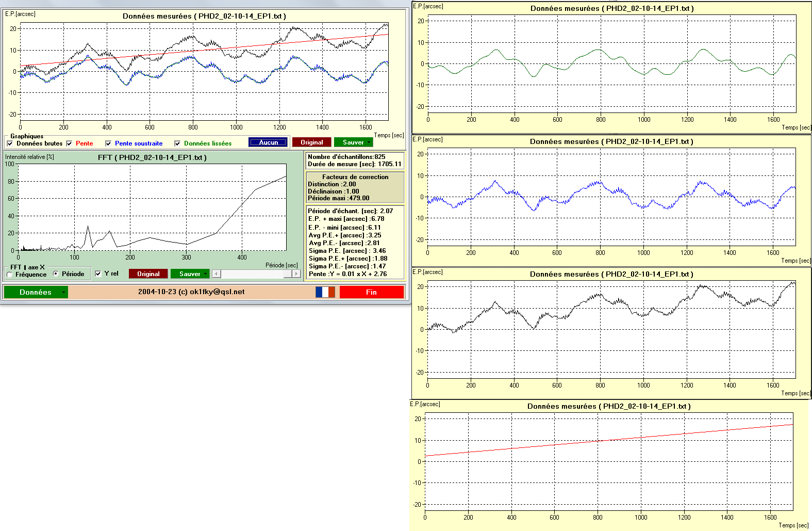This screenshot has height=531, width=812.
Task: Click the Durée de mesure 1705.11 value
Action: click(355, 164)
